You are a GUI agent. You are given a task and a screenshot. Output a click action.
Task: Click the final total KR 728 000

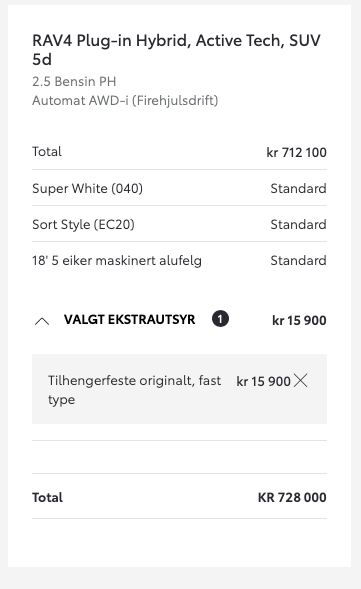(x=292, y=497)
